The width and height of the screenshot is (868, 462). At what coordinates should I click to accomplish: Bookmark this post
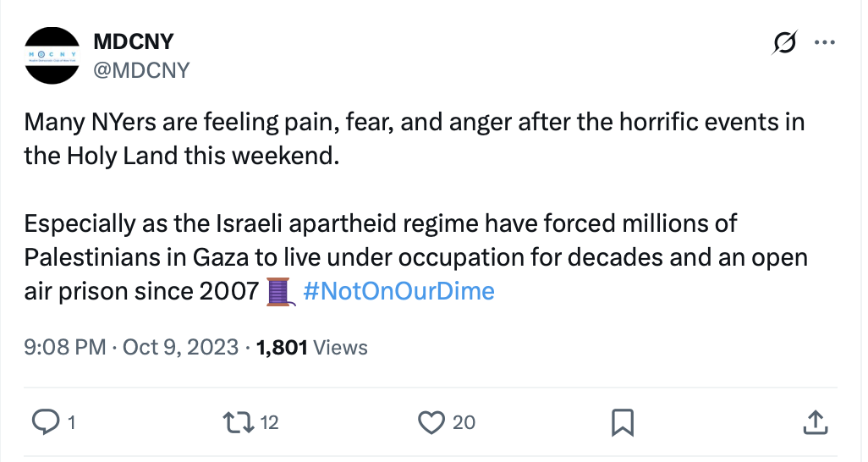(623, 421)
